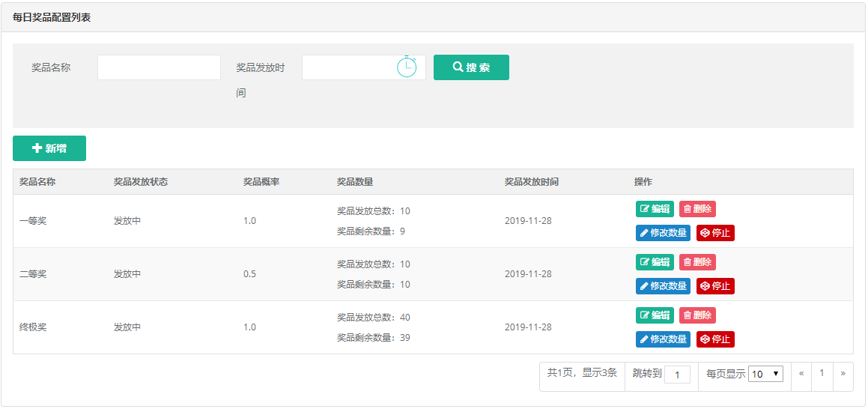Delete the 二等奖 prize
The width and height of the screenshot is (868, 409).
[697, 262]
